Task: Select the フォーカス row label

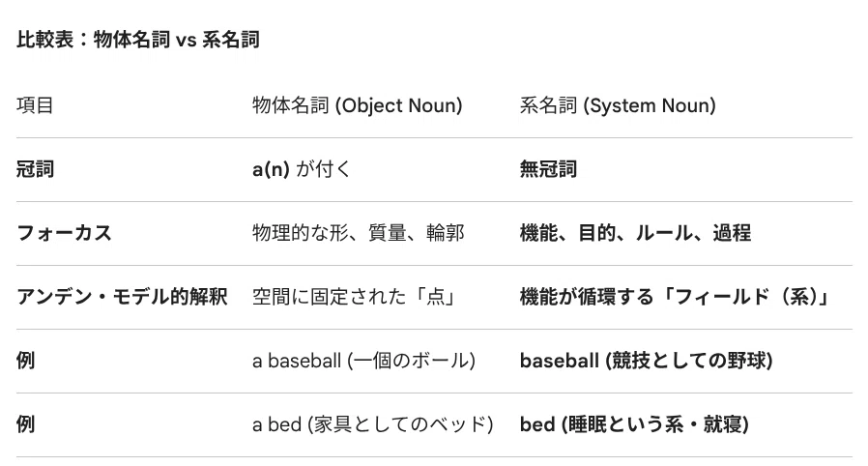Action: [x=64, y=233]
